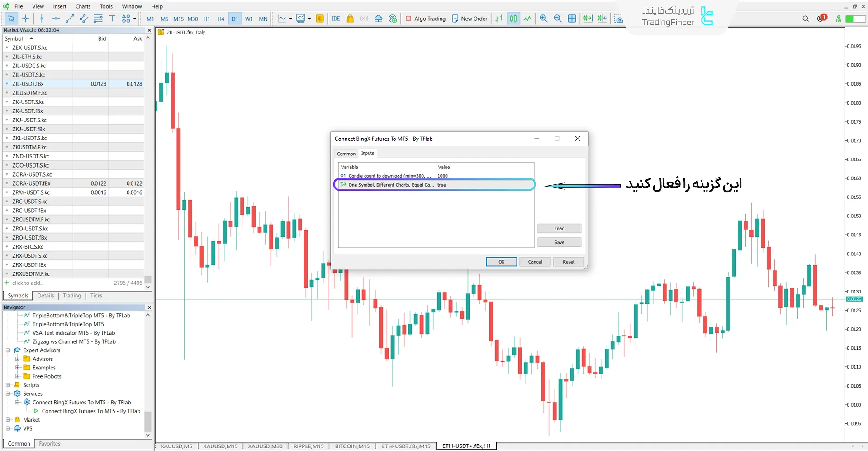868x451 pixels.
Task: Switch to the Inputs tab in dialog
Action: (x=368, y=153)
